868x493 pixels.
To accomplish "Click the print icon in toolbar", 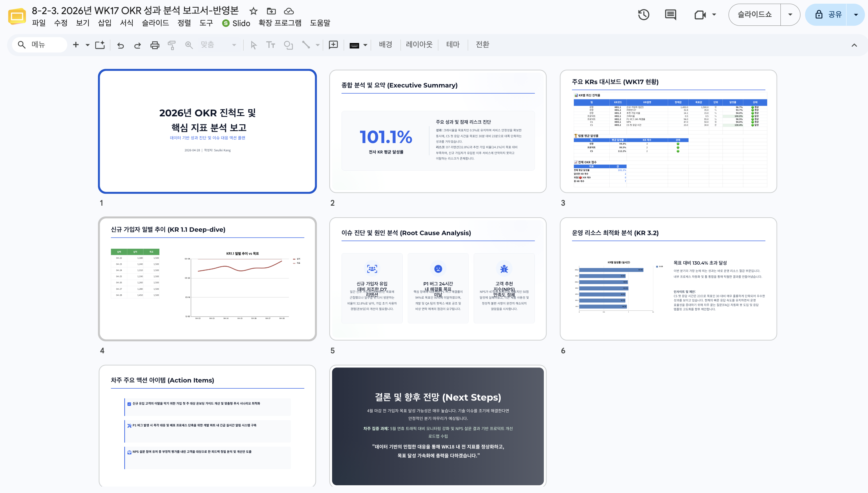I will click(155, 45).
